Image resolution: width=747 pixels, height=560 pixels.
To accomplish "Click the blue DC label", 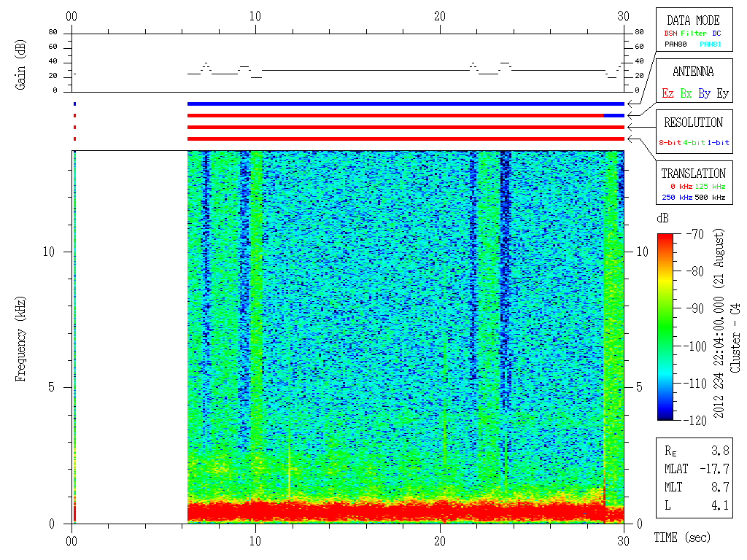I will coord(716,34).
